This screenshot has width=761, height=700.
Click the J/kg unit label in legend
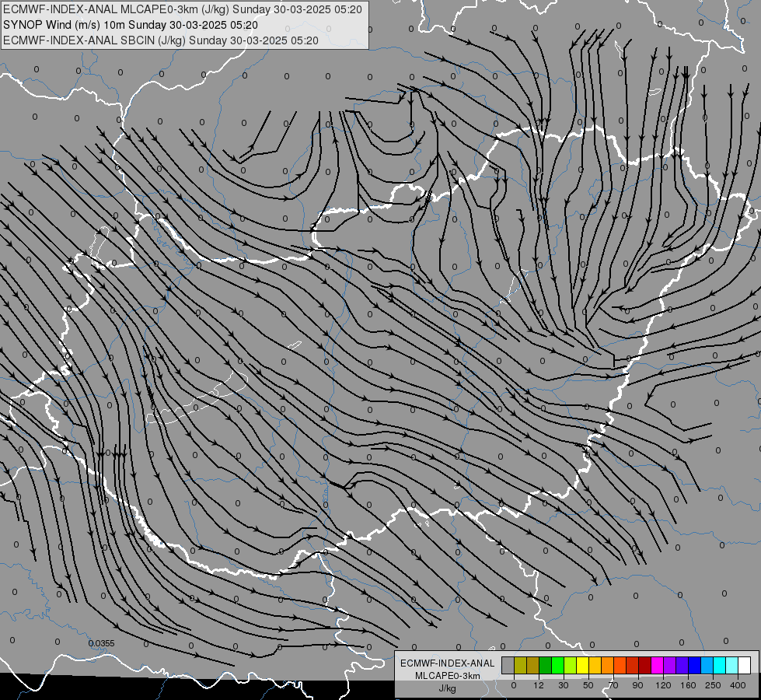coord(447,688)
